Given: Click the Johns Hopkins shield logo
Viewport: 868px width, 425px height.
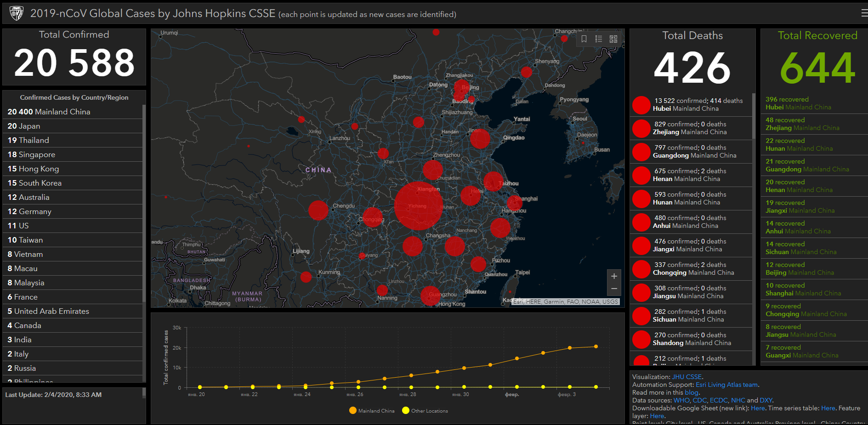Looking at the screenshot, I should pos(17,13).
